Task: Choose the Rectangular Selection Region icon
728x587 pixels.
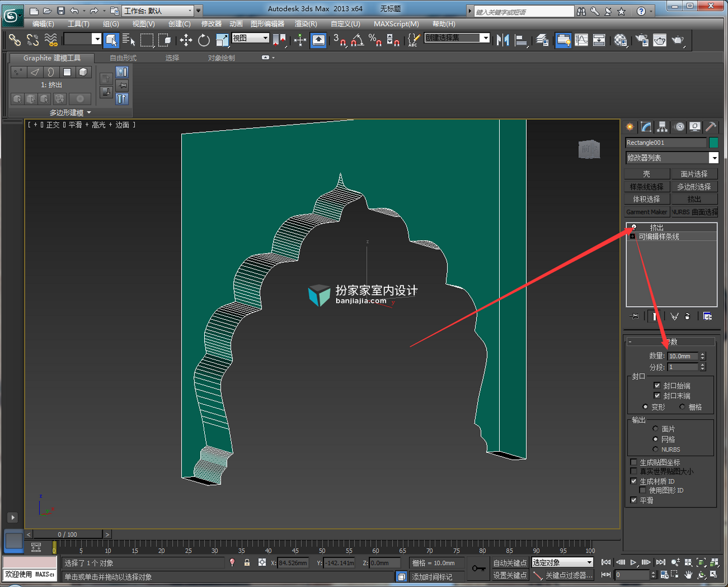Action: (147, 40)
